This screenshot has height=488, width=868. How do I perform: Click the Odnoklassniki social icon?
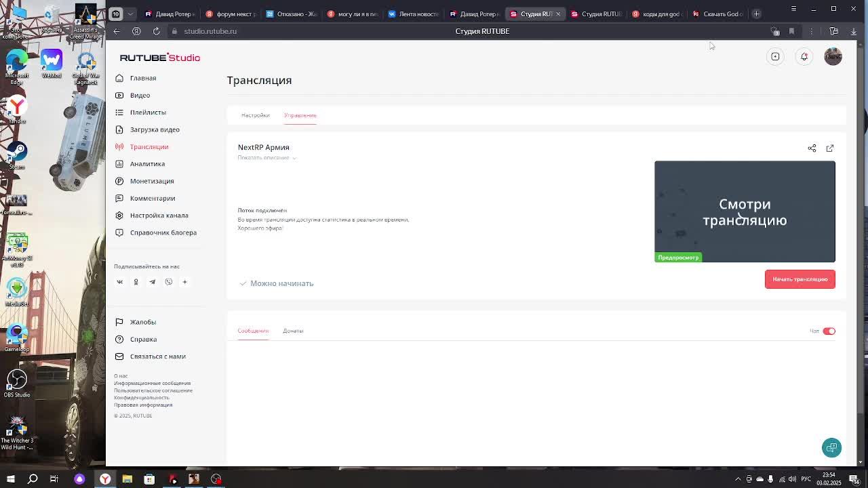pyautogui.click(x=136, y=282)
